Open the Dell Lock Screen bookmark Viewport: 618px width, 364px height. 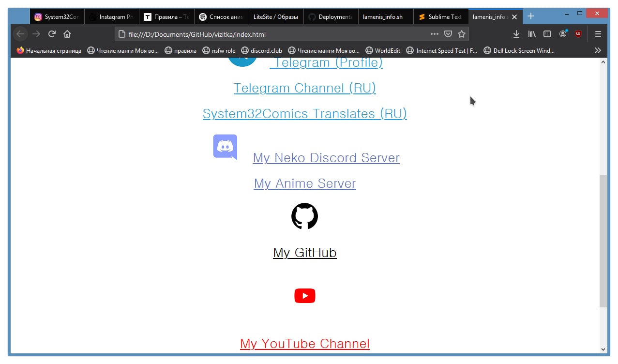519,50
